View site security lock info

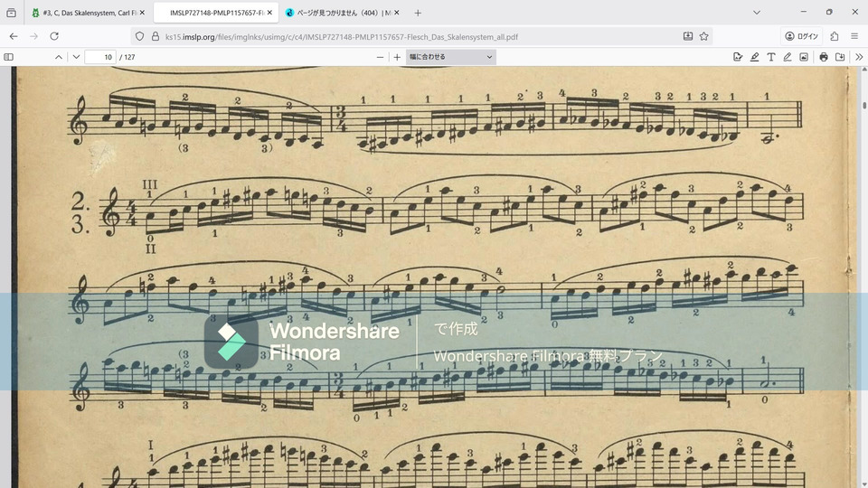pos(156,36)
